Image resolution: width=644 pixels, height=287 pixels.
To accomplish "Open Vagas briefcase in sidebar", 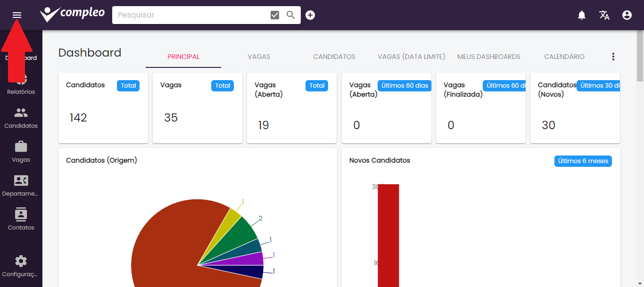I will (21, 152).
